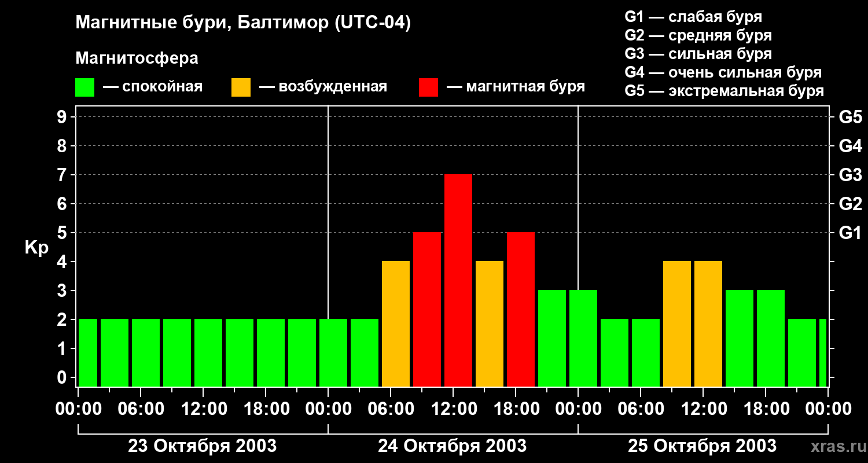Image resolution: width=868 pixels, height=463 pixels.
Task: Click the '— магнитная буря' legend label
Action: 516,87
